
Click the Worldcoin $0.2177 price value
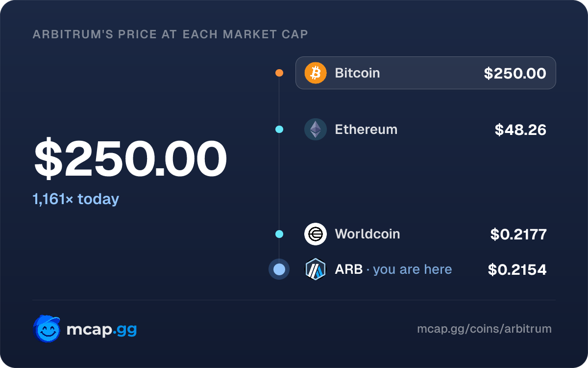click(518, 234)
